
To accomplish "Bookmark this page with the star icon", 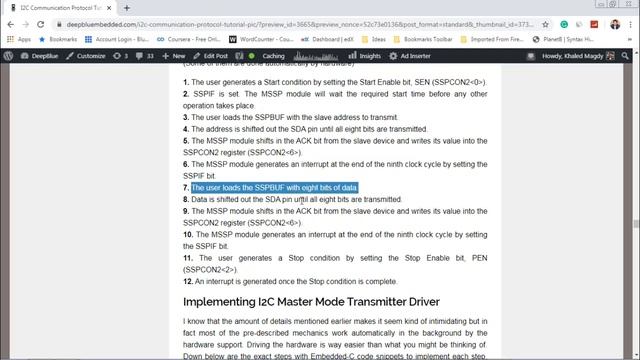I will coord(545,24).
